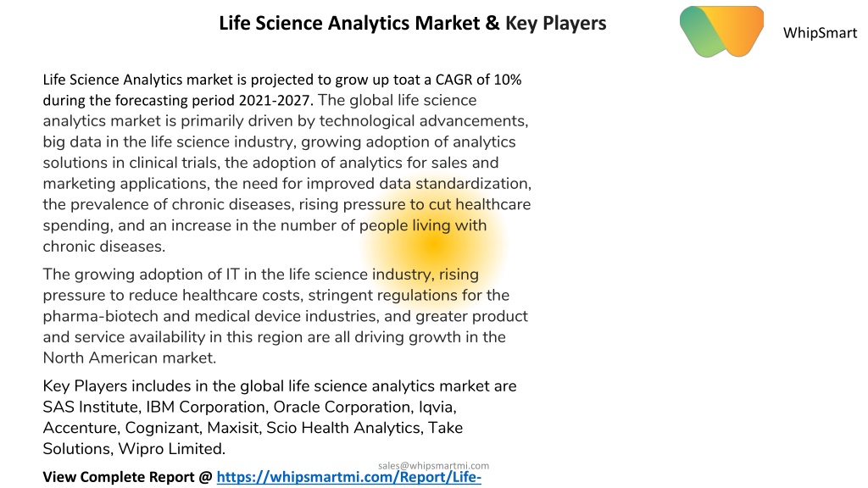Open the whipsmartmi.com report hyperlink
This screenshot has width=868, height=488.
tap(348, 477)
